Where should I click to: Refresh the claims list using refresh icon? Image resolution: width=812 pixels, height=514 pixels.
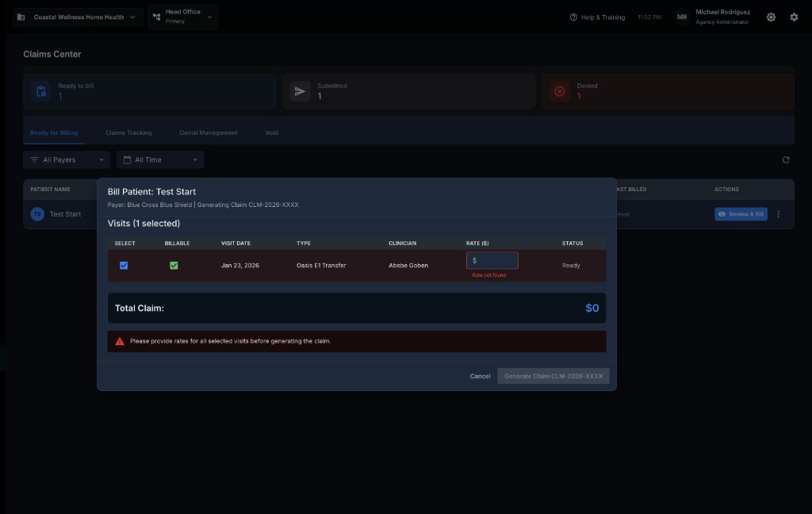[786, 159]
